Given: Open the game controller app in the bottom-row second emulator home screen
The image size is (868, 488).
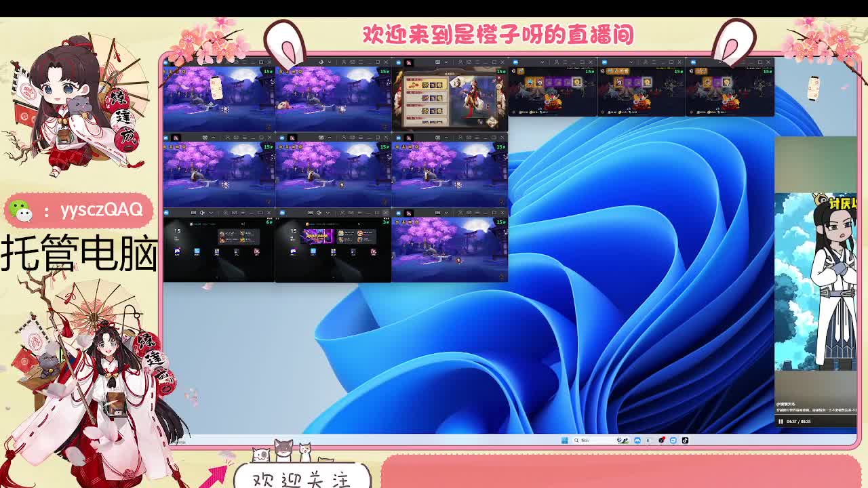Looking at the screenshot, I should pyautogui.click(x=293, y=251).
